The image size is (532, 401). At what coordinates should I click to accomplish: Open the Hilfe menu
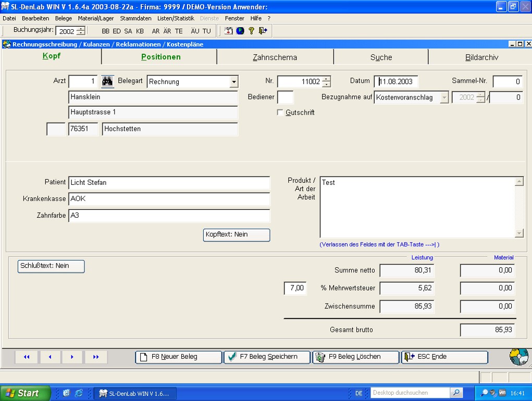[256, 18]
